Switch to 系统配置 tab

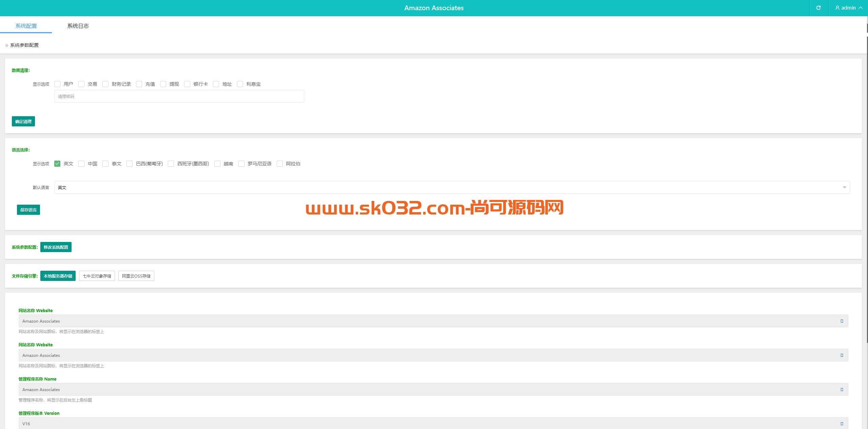tap(26, 26)
